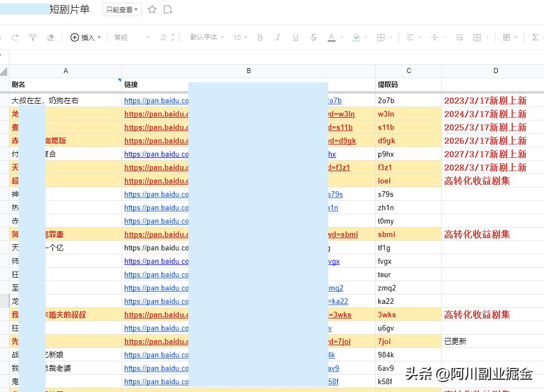Screen dimensions: 544x392
Task: Select the Format Painter tool
Action: tap(31, 37)
